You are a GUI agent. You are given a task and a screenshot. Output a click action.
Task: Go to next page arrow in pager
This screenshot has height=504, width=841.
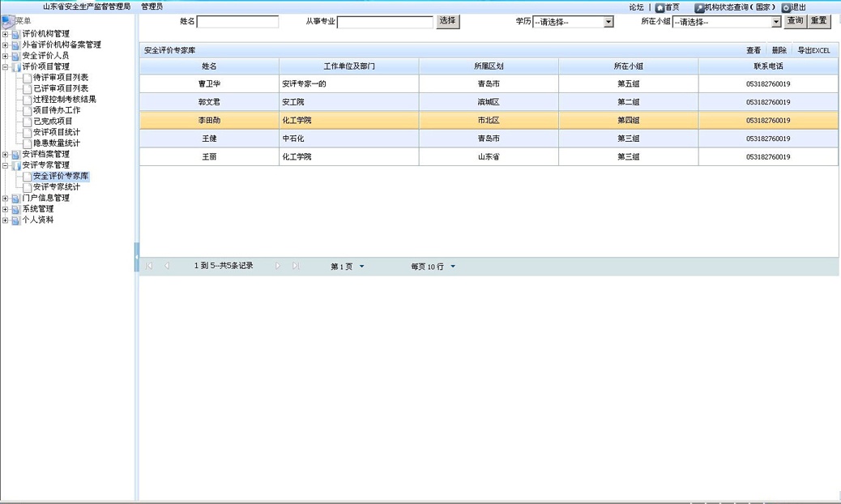click(277, 265)
